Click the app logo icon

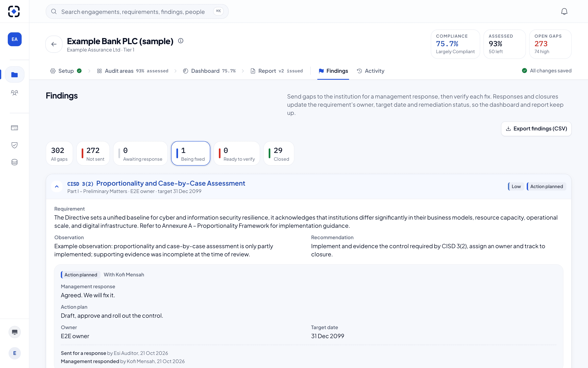[14, 11]
